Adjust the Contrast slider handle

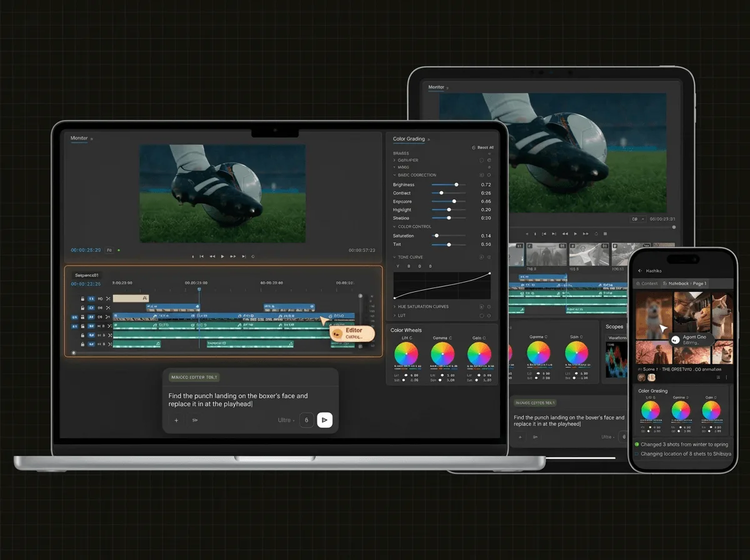tap(441, 193)
